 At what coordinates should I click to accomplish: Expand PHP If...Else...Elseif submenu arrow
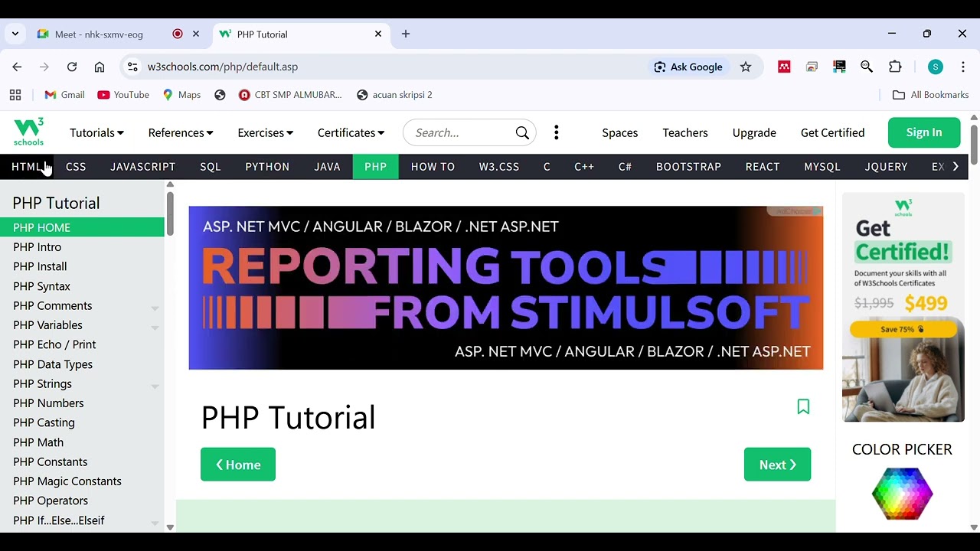click(x=155, y=523)
